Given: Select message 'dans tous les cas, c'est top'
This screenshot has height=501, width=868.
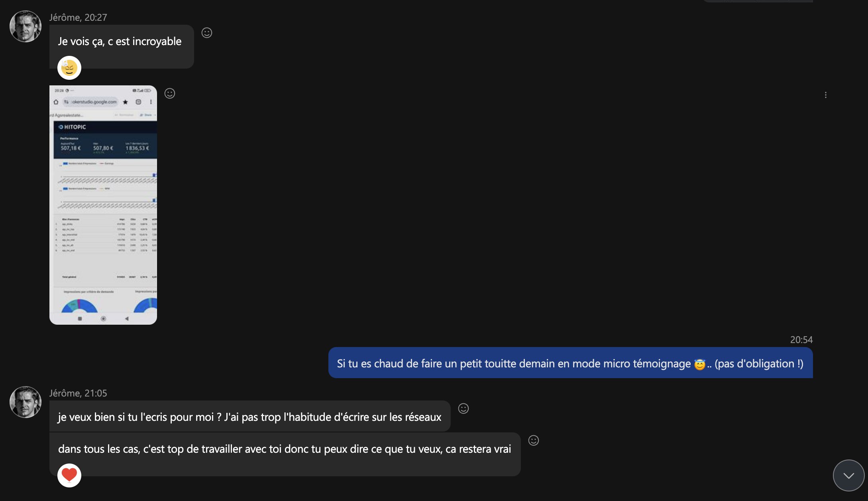Looking at the screenshot, I should click(284, 449).
